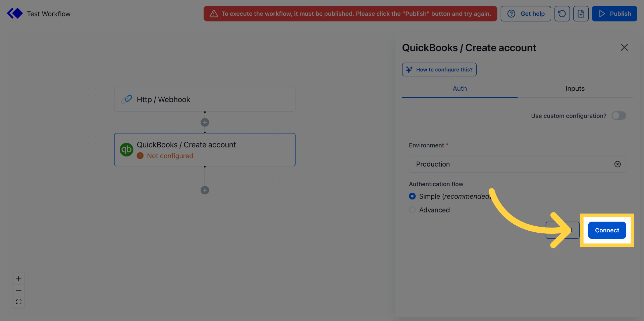Enable the Use custom configuration toggle

click(x=619, y=116)
